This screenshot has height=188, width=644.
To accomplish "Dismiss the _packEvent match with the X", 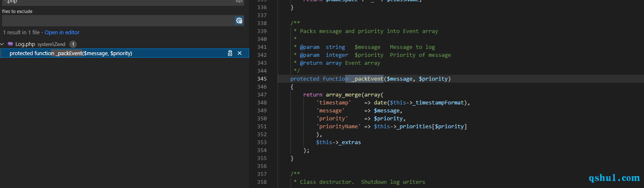I will point(240,53).
